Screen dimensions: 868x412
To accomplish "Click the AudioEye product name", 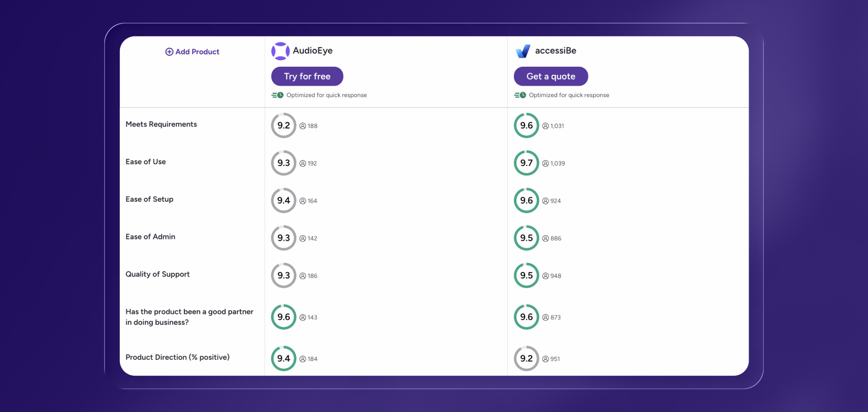I will tap(312, 50).
